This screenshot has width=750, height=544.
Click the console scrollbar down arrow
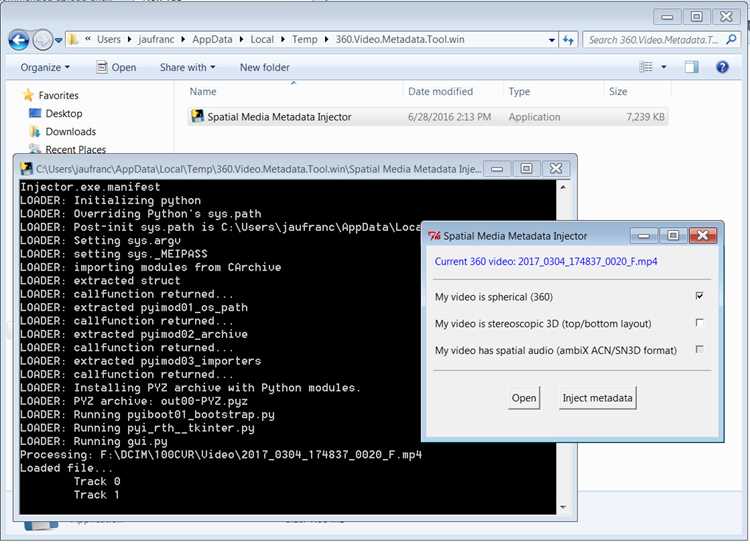(x=563, y=507)
